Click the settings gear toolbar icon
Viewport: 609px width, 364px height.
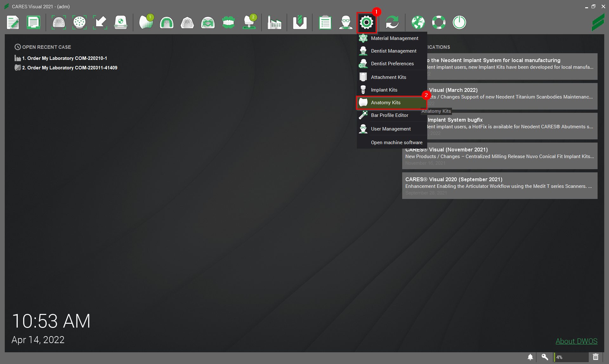366,22
